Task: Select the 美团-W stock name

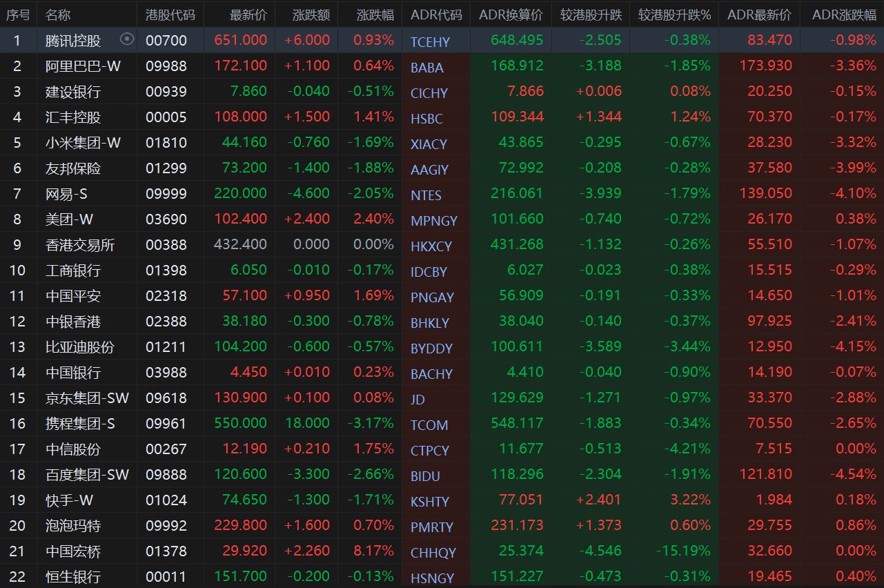Action: pyautogui.click(x=70, y=219)
